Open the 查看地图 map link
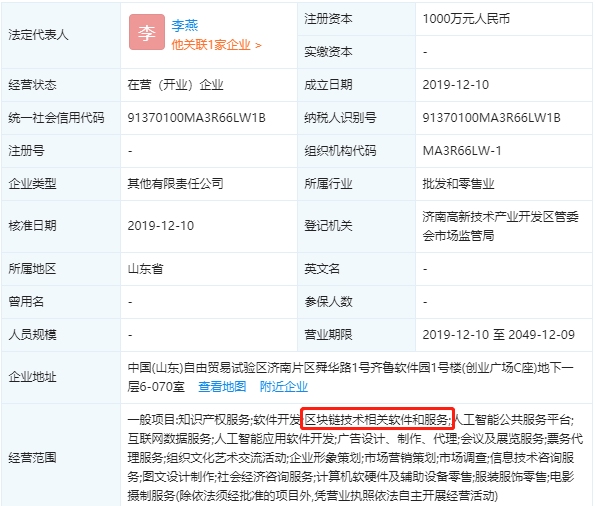This screenshot has width=595, height=506. click(x=222, y=386)
